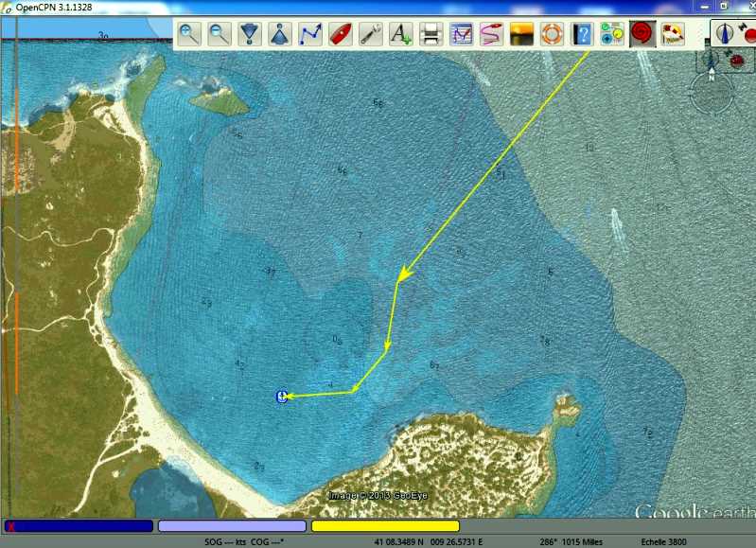Click the red spiral plugin icon
This screenshot has width=756, height=548.
pyautogui.click(x=642, y=35)
